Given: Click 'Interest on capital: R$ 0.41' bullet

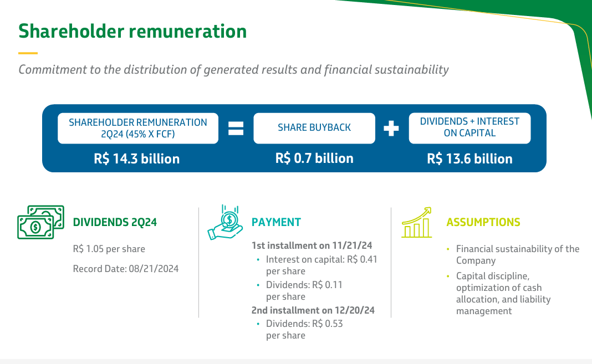Looking at the screenshot, I should pyautogui.click(x=321, y=265).
